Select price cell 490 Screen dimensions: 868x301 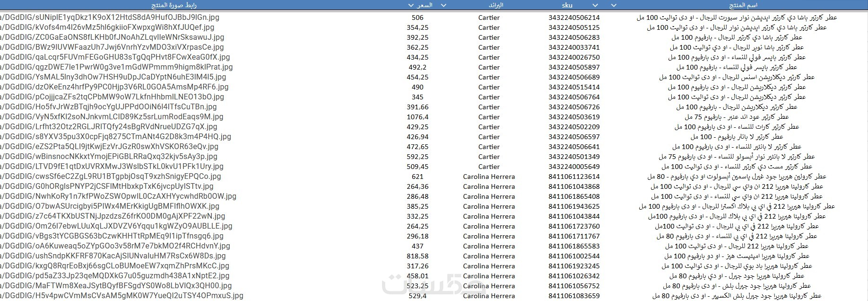[417, 87]
